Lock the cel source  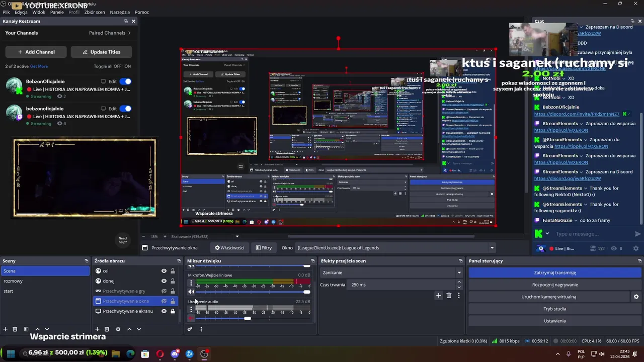(173, 271)
